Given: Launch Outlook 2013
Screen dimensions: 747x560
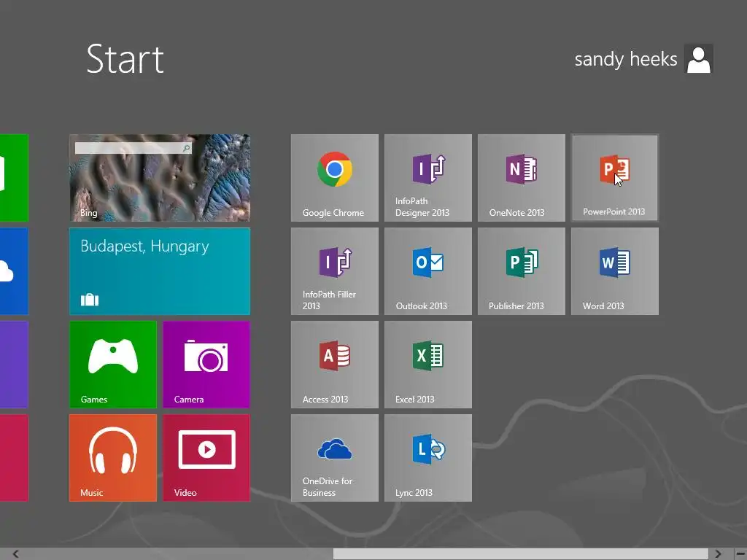Looking at the screenshot, I should [x=427, y=271].
